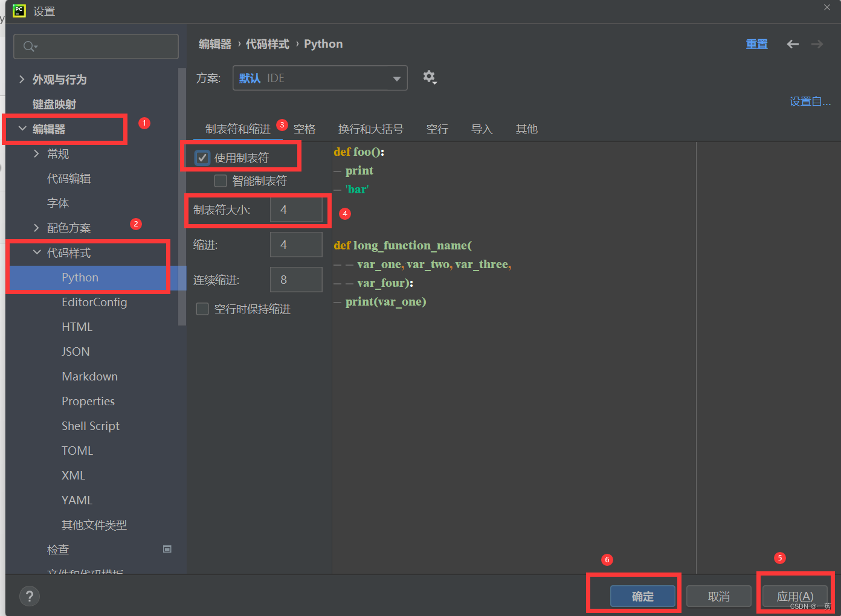Enable 空行时保持缩进 option

[x=202, y=309]
